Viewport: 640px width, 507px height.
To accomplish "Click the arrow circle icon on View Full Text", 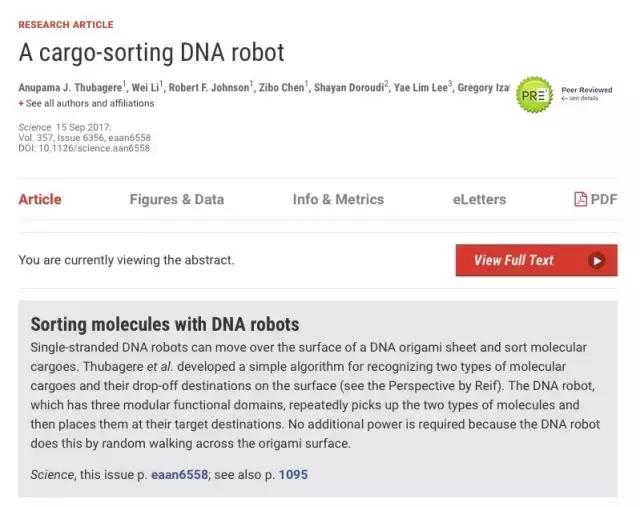I will [596, 260].
